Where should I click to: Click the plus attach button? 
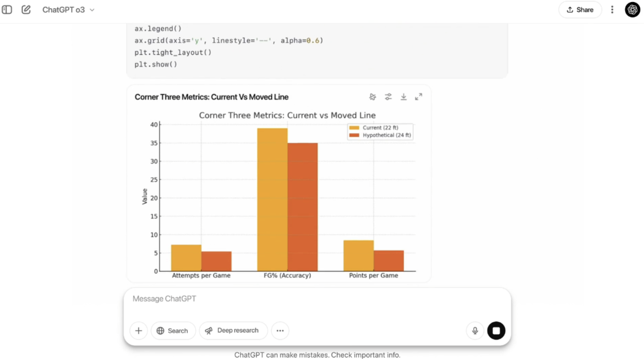pyautogui.click(x=139, y=331)
